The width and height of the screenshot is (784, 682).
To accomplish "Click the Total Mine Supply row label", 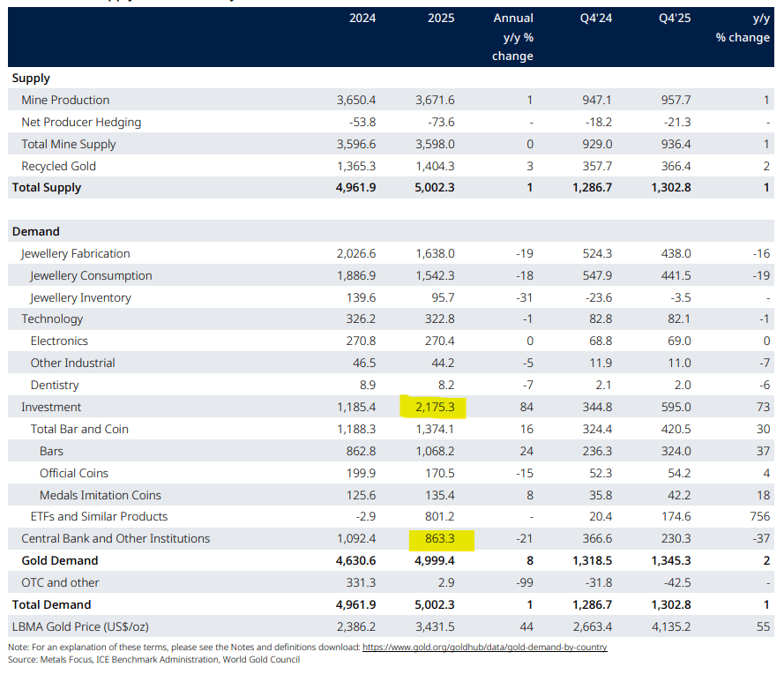I will tap(69, 144).
